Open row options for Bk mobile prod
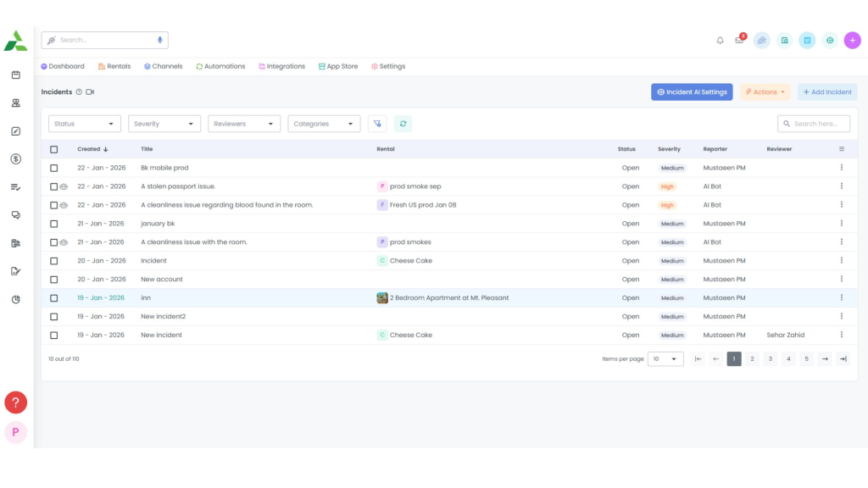This screenshot has height=488, width=868. [842, 168]
